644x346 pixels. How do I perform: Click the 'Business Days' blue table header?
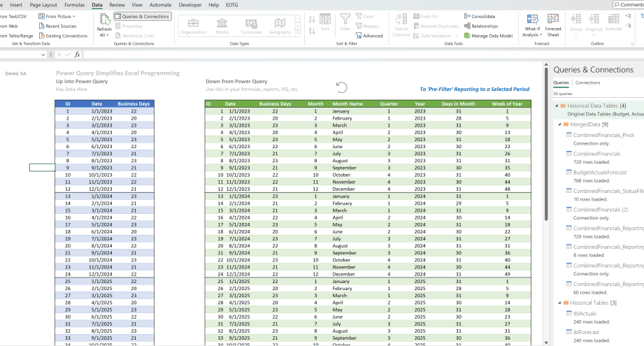(x=134, y=104)
